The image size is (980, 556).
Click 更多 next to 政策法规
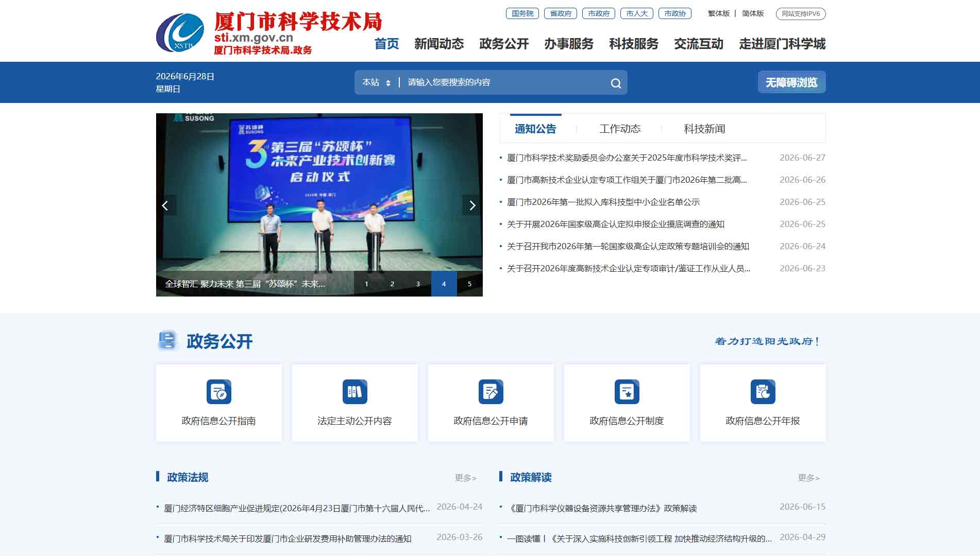pos(466,478)
